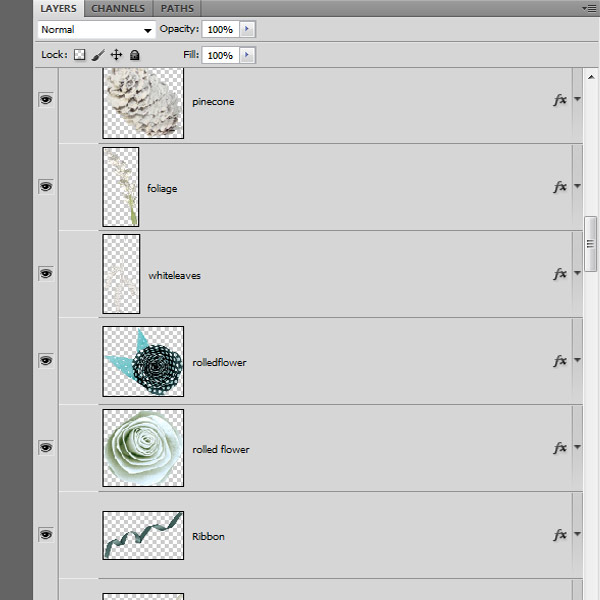Toggle lock transparent pixels
This screenshot has height=600, width=600.
pyautogui.click(x=79, y=55)
